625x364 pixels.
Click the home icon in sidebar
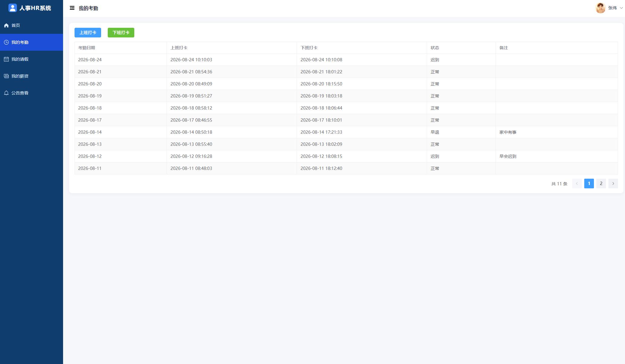tap(6, 25)
